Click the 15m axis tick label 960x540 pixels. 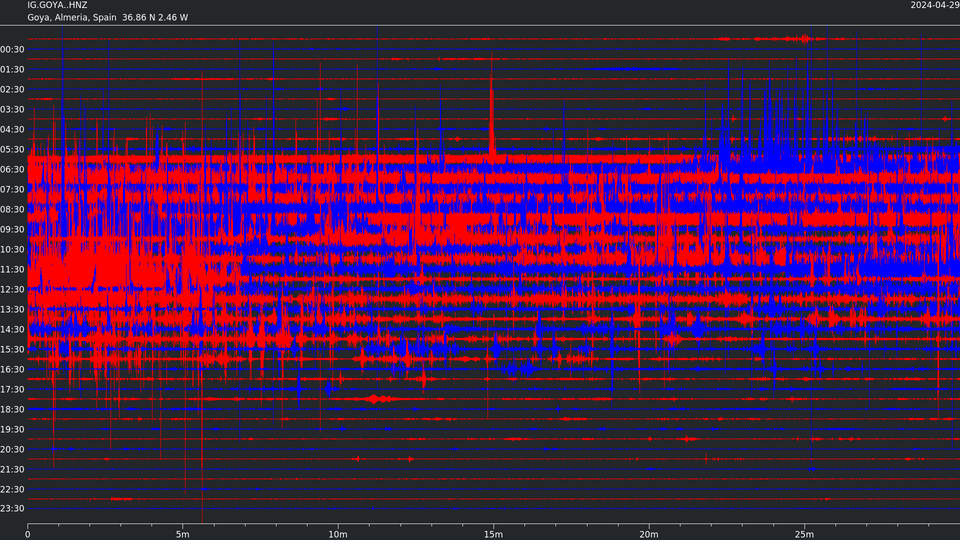[493, 534]
